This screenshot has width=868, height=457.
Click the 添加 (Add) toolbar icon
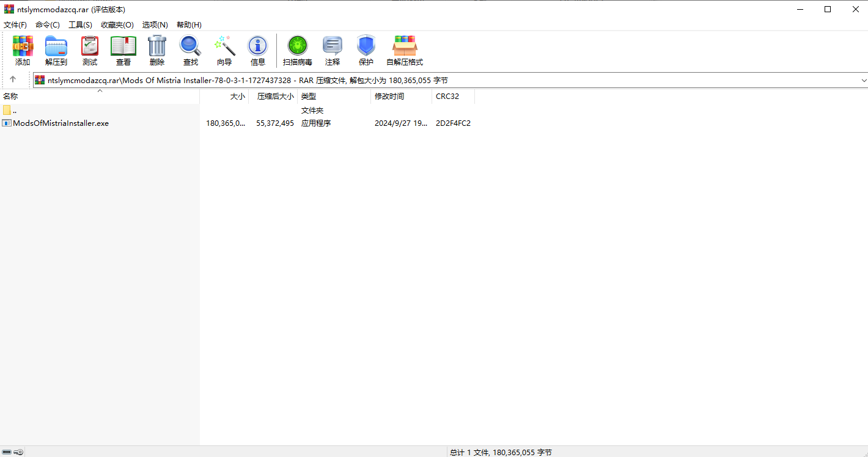23,46
